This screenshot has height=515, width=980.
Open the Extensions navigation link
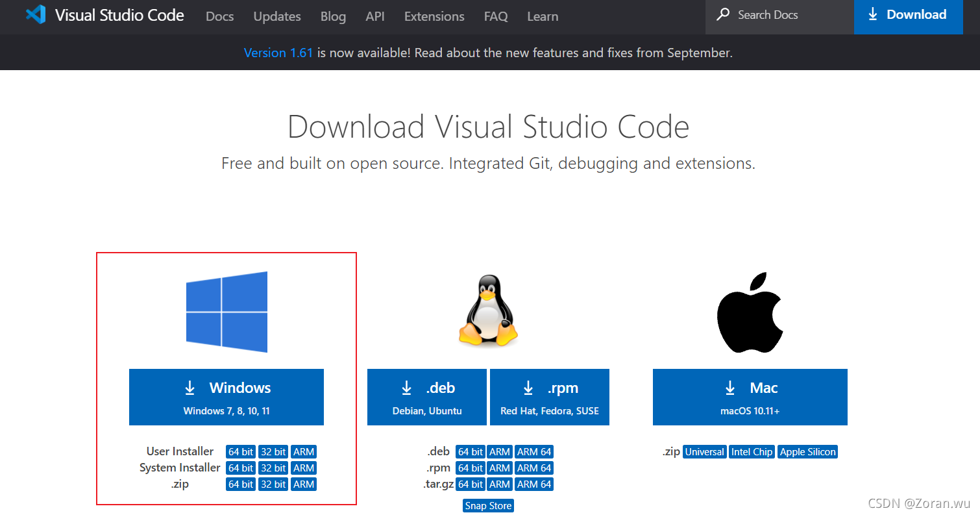(x=434, y=16)
